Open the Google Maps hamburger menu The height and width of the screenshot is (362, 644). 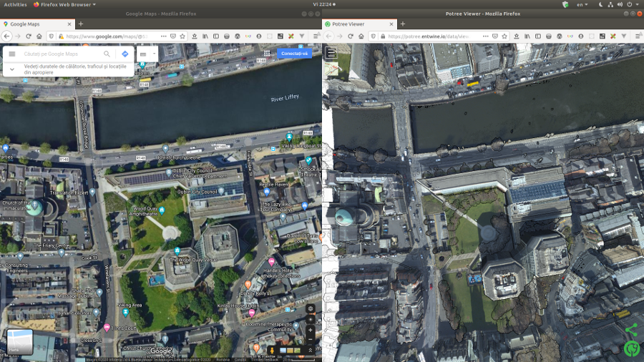[x=12, y=54]
